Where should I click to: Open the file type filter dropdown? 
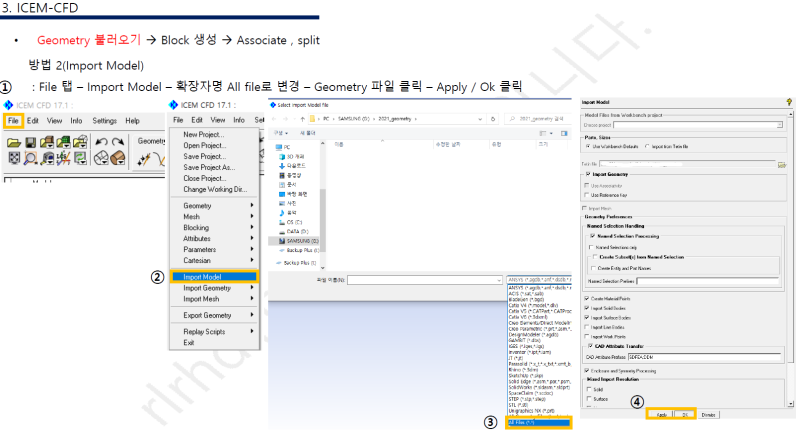539,280
